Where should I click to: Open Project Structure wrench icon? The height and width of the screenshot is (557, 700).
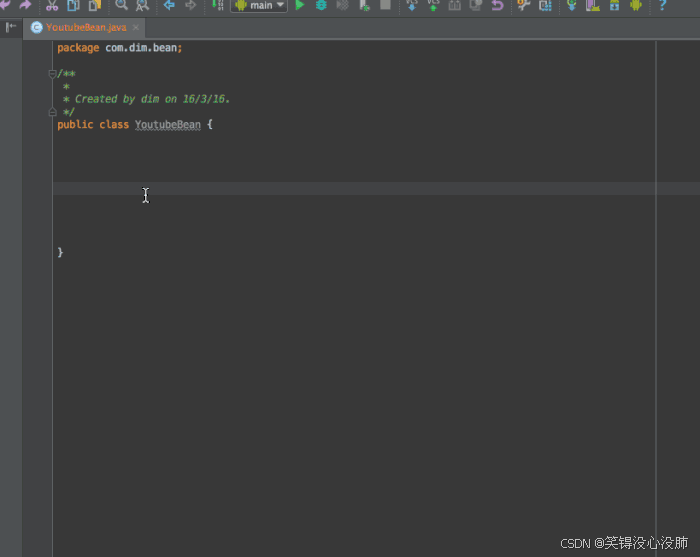pos(523,5)
